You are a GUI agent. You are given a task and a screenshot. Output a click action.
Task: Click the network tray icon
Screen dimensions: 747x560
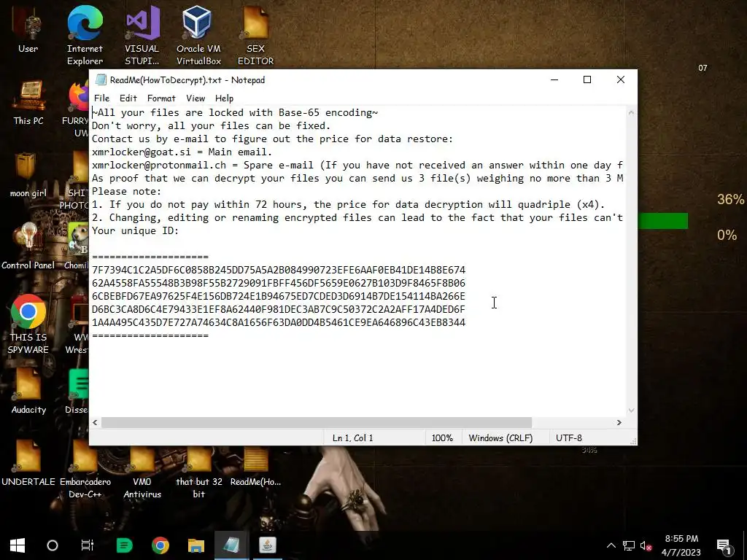(628, 545)
